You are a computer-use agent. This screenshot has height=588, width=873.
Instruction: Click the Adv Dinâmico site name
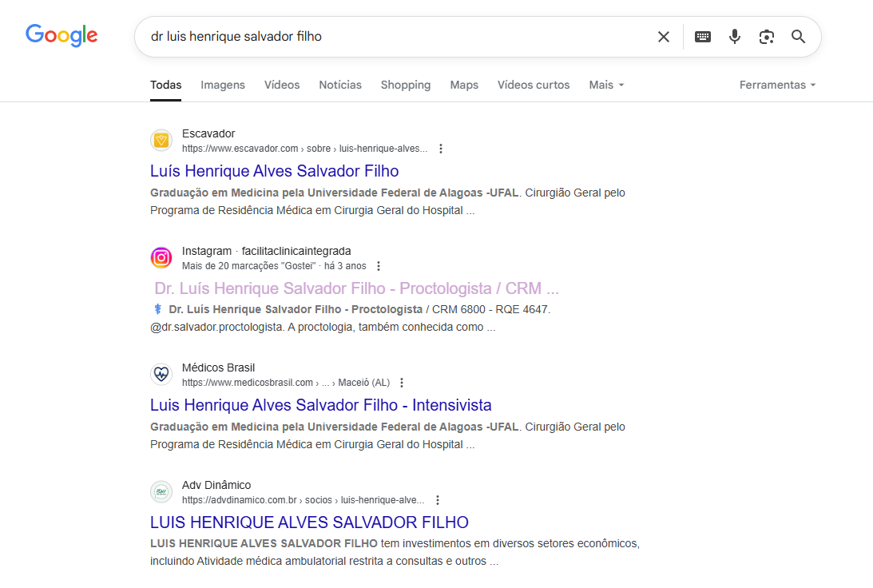(x=216, y=485)
